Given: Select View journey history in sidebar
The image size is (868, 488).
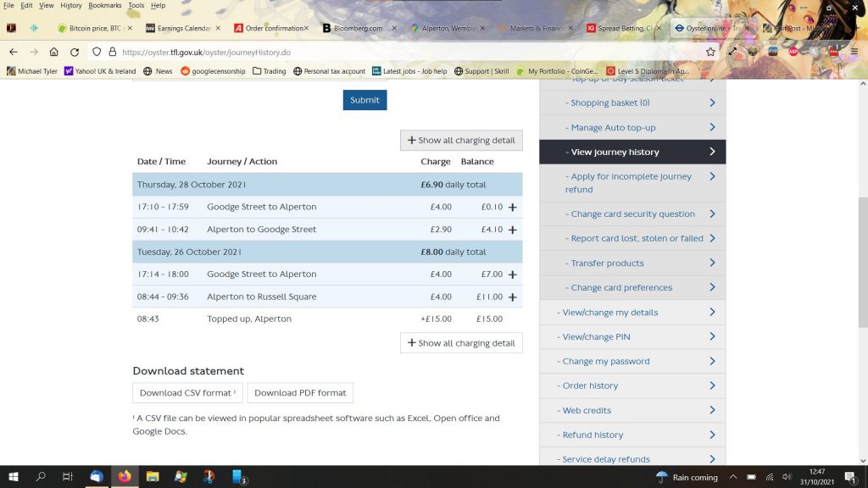Looking at the screenshot, I should (632, 152).
